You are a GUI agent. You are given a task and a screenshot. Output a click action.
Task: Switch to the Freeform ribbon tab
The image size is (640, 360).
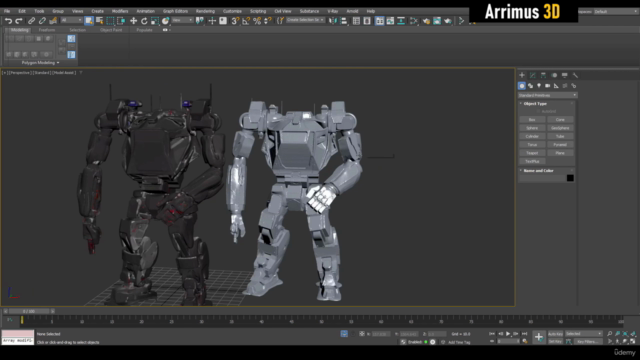pyautogui.click(x=47, y=30)
